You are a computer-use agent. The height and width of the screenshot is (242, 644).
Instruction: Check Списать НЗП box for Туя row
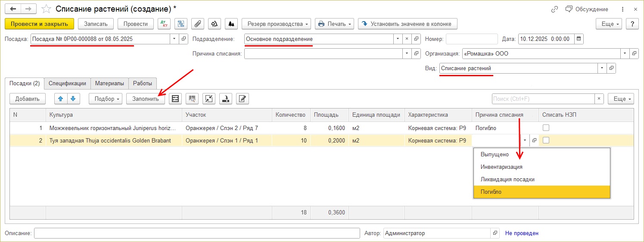tap(546, 140)
